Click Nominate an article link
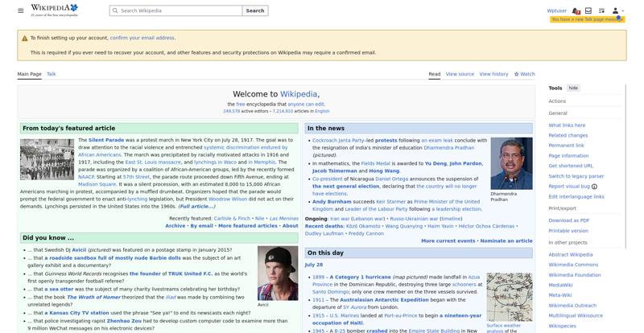The width and height of the screenshot is (644, 333). tap(506, 241)
